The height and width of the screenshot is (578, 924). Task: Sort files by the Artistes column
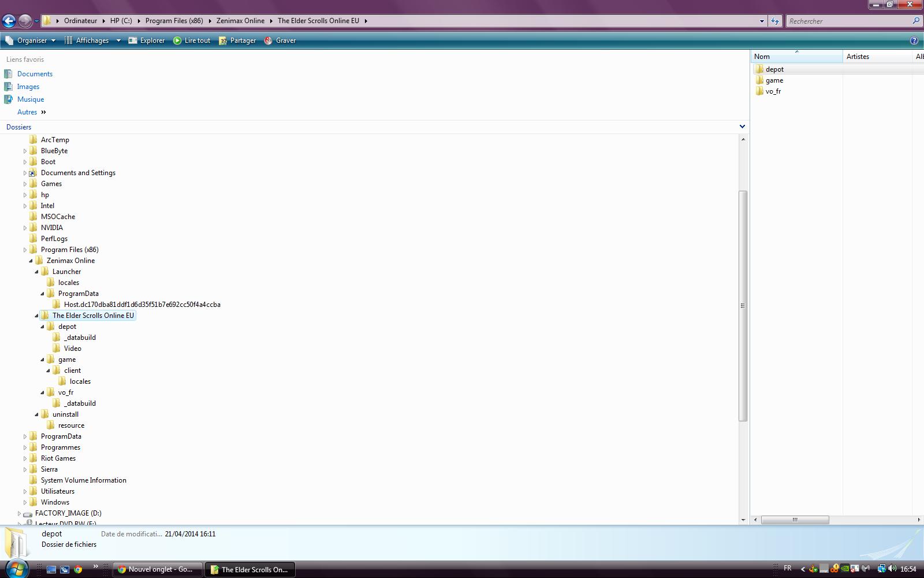pos(877,57)
